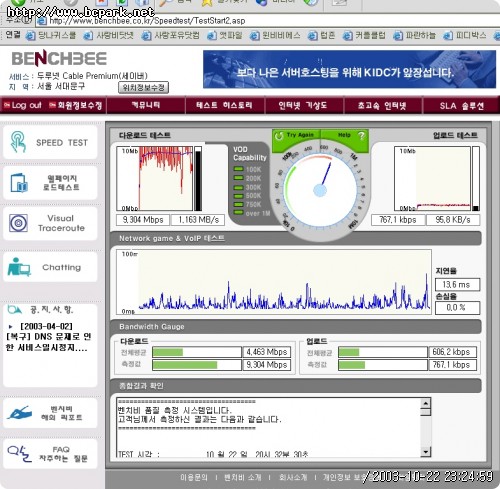
Task: Click the 서울 서대문구 region text
Action: (x=61, y=86)
